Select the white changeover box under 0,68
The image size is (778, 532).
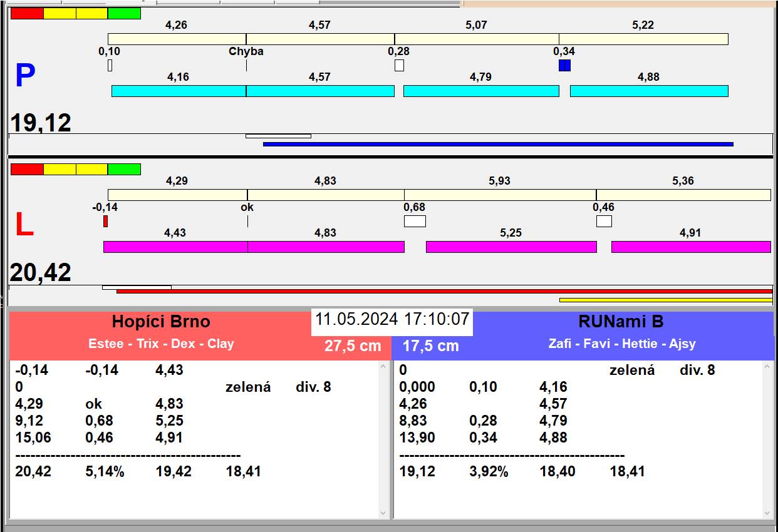415,221
